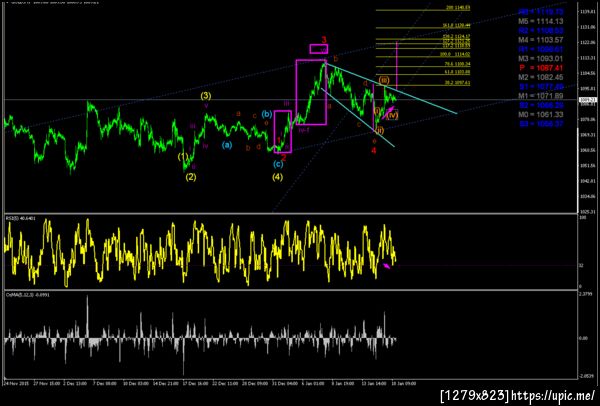This screenshot has width=600, height=406.
Task: Select the yellow '(3)' wave label
Action: [x=206, y=95]
